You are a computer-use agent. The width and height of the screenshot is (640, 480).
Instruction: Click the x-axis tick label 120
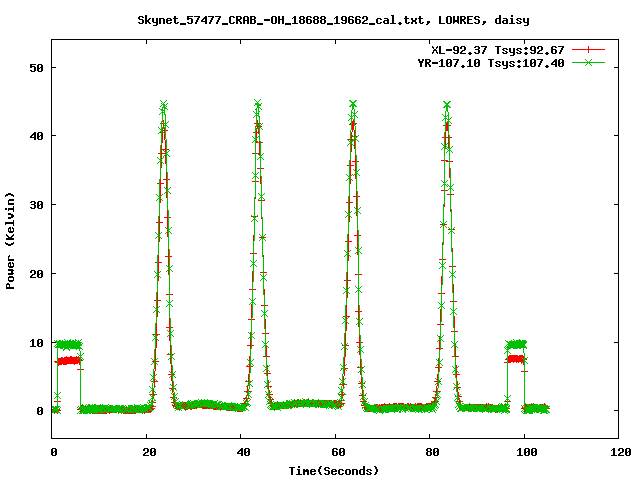coord(621,452)
